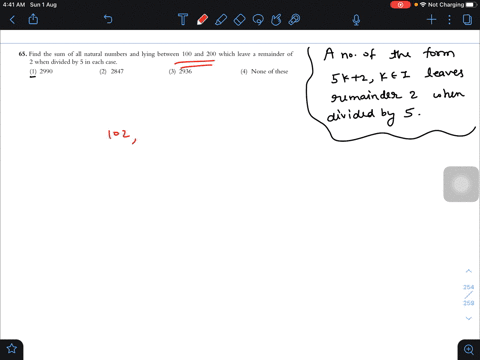This screenshot has height=360, width=480.
Task: Tap the handwritten '102,' annotation
Action: pos(122,136)
